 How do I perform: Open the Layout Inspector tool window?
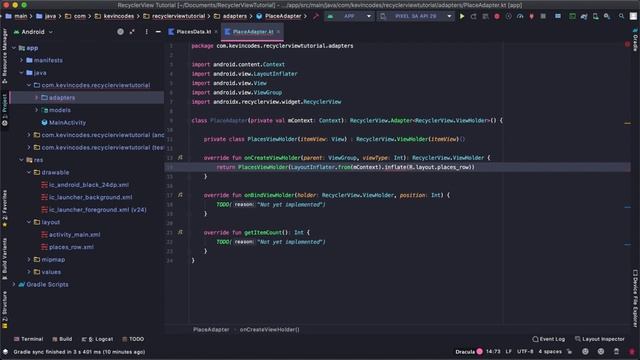coord(600,339)
